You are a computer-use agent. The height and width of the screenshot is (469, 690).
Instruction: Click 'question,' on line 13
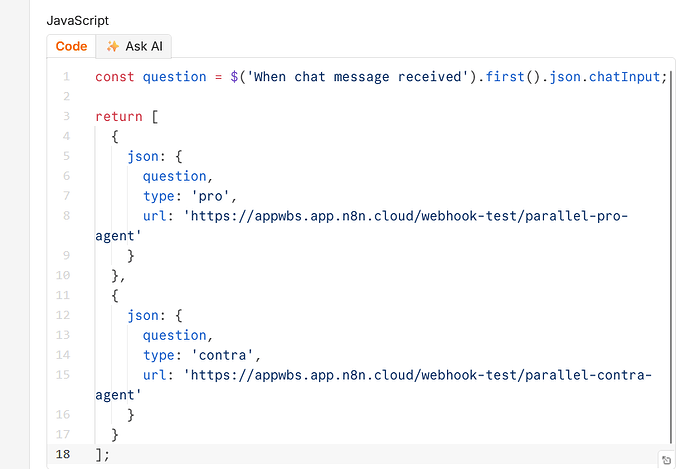(x=178, y=335)
